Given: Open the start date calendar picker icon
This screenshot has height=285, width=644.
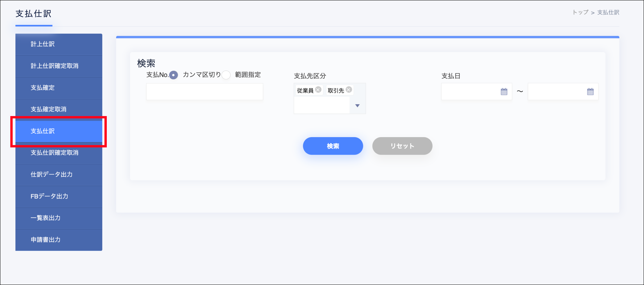Looking at the screenshot, I should tap(504, 92).
